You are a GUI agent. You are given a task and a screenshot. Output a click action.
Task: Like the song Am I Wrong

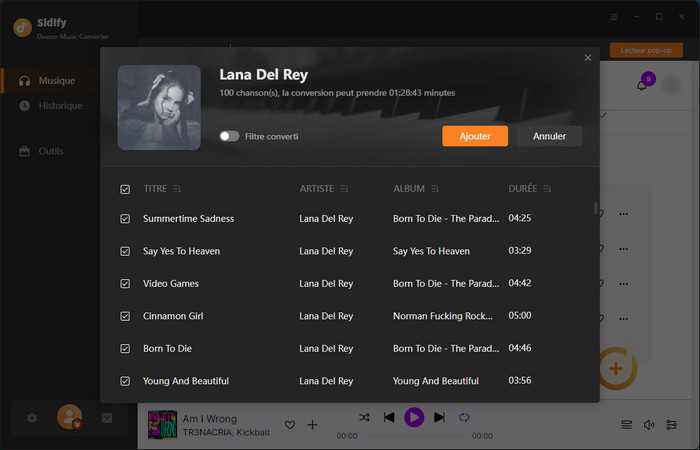[290, 425]
